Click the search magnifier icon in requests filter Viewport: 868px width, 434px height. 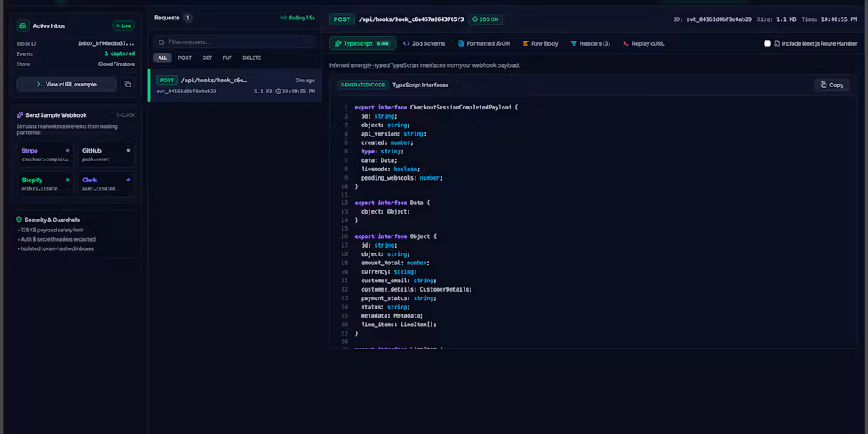point(161,42)
